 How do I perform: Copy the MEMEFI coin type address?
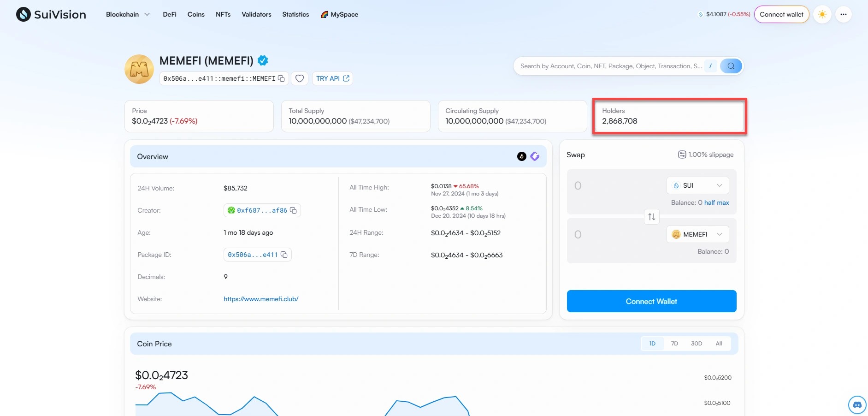282,78
